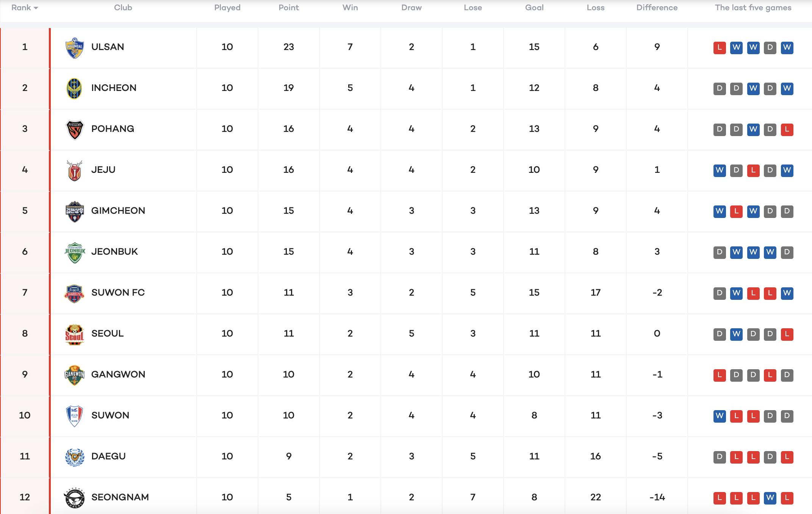Click the Loss column header
This screenshot has height=514, width=812.
(596, 8)
